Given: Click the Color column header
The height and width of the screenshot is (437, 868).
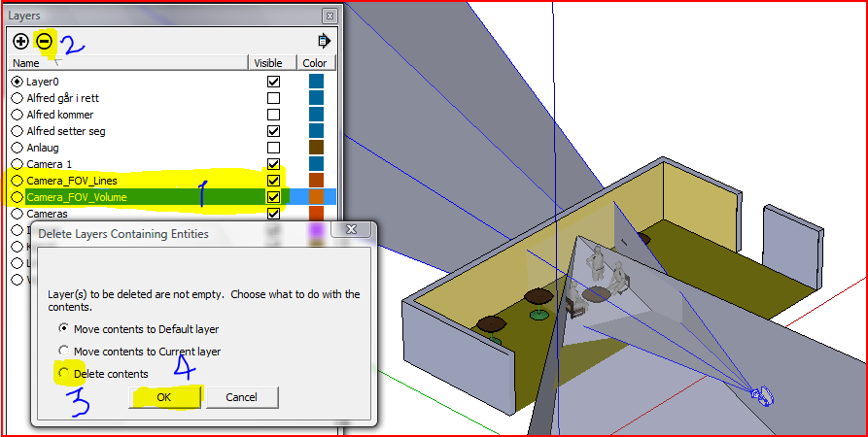Looking at the screenshot, I should 315,63.
